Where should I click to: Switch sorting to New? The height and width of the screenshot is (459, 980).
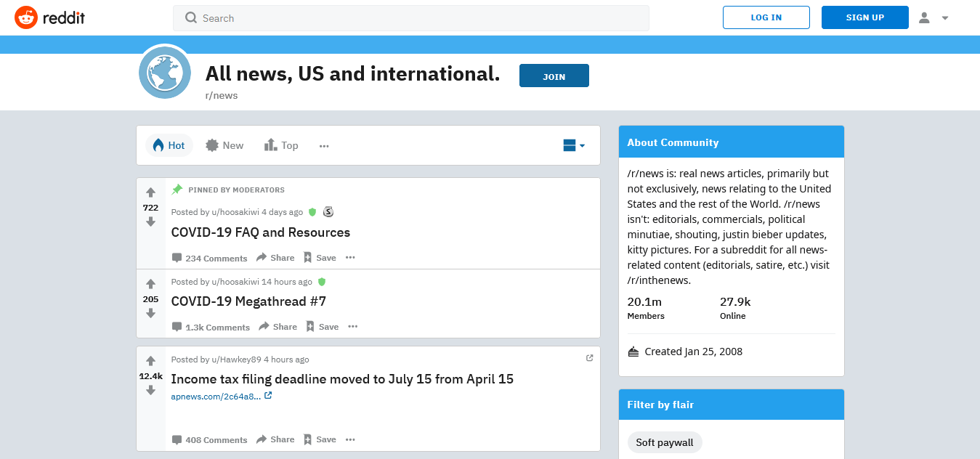point(224,145)
